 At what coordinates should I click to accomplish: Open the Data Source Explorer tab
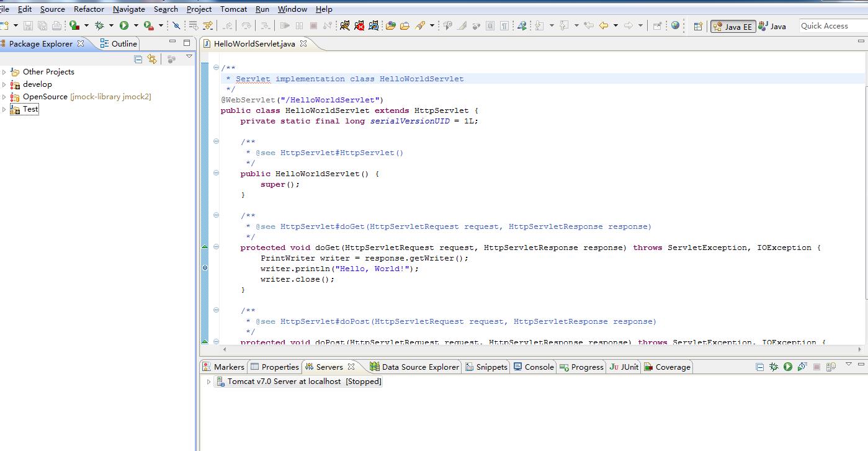click(x=414, y=367)
